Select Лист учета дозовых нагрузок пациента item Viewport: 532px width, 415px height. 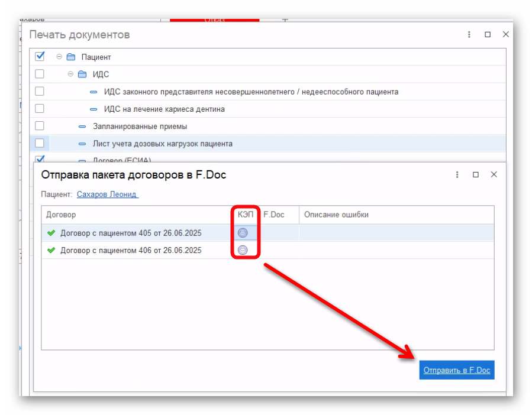coord(163,144)
